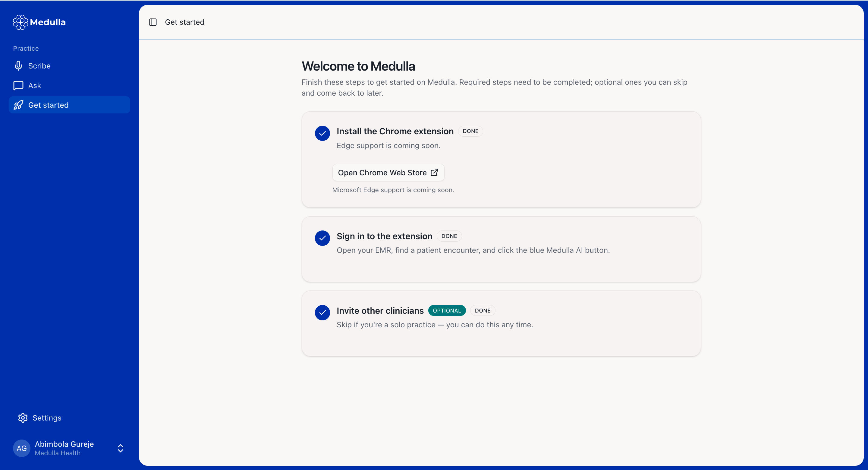Open the Scribe section
This screenshot has height=470, width=868.
69,66
